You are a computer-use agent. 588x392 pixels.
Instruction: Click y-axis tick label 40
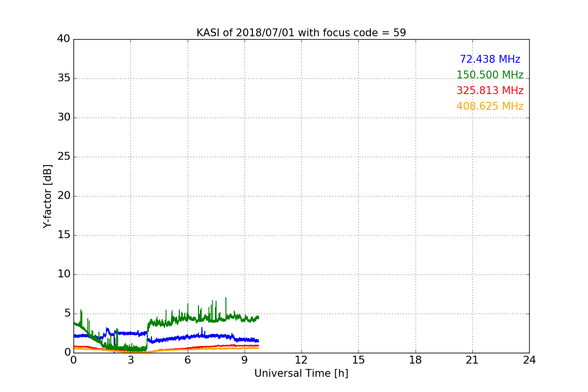click(x=64, y=39)
